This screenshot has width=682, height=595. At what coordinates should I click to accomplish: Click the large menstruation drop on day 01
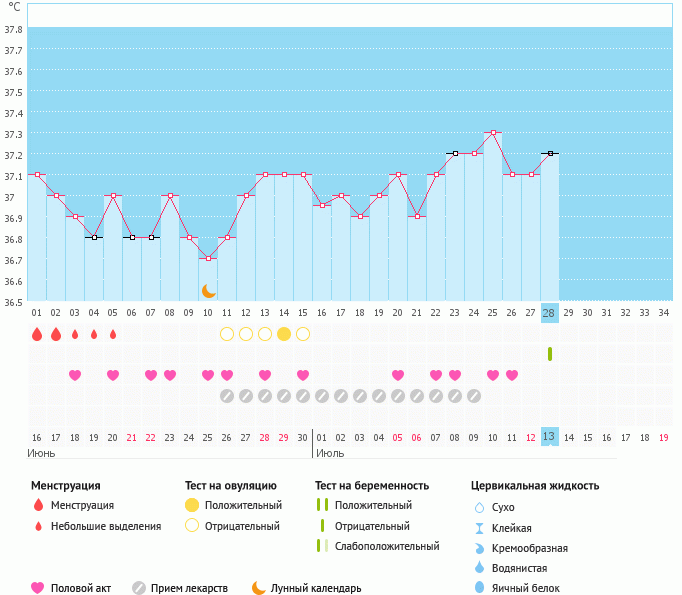click(37, 334)
